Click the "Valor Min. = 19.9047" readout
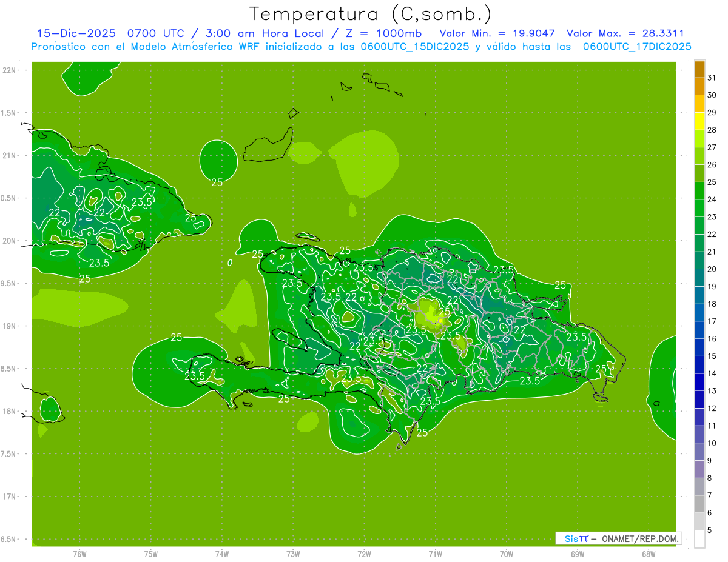728x562 pixels. [x=497, y=33]
